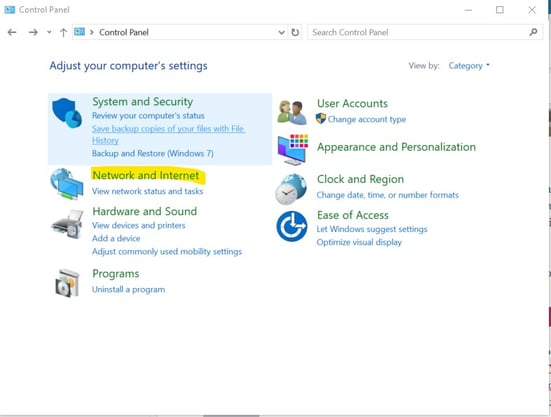Click the Clock and Region globe-clock icon

click(291, 189)
